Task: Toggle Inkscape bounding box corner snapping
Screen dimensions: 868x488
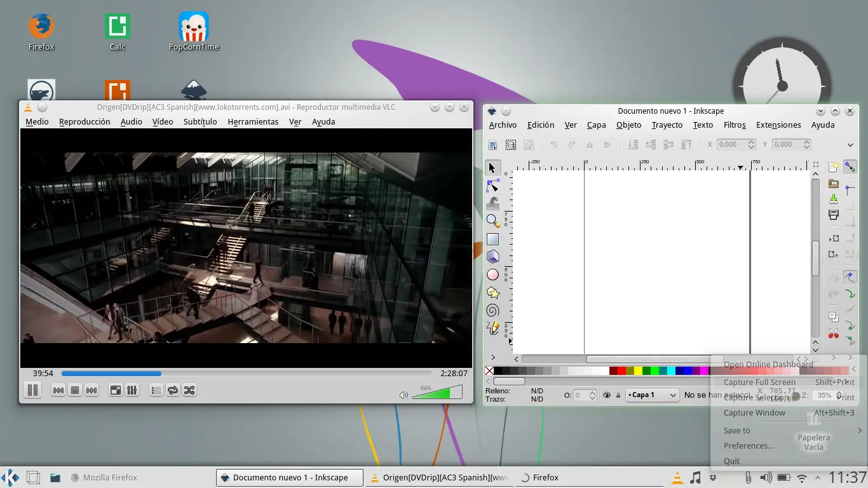Action: 850,189
